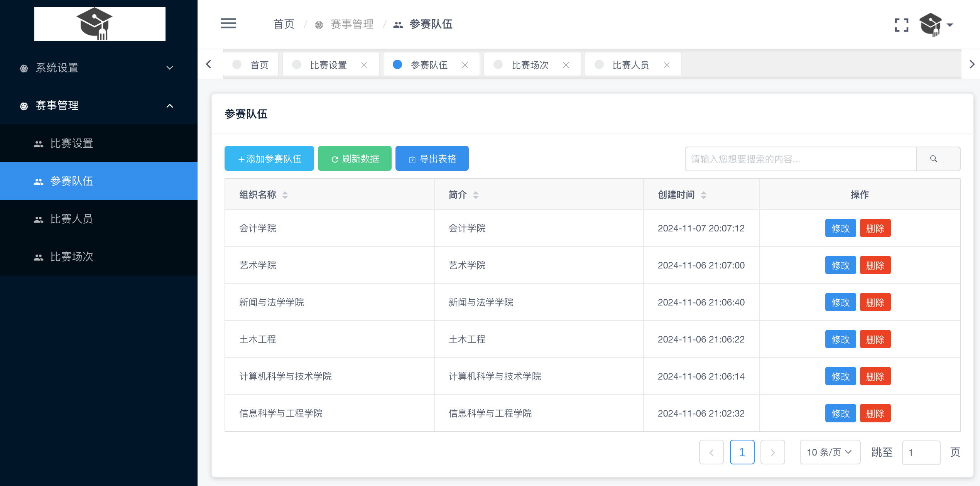Click 添加参赛队伍 button
This screenshot has width=980, height=486.
(x=269, y=159)
